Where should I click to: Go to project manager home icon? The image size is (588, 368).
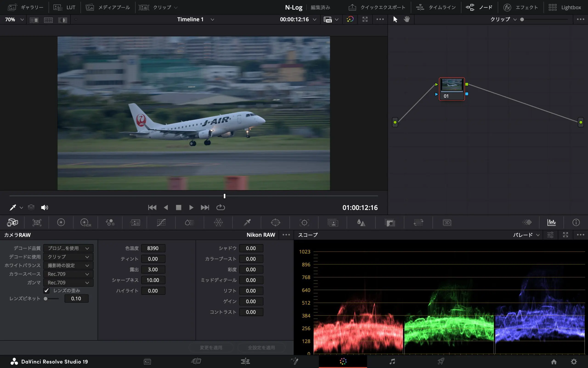click(554, 362)
